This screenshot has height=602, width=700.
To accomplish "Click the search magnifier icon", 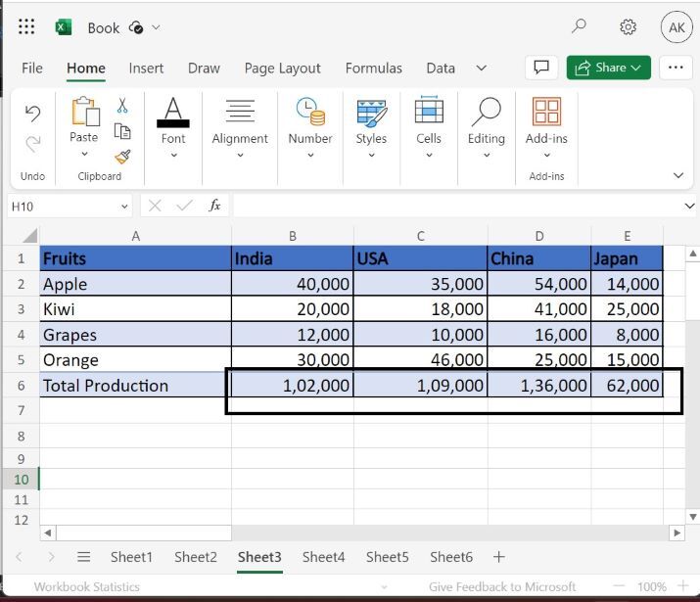I will pos(580,27).
